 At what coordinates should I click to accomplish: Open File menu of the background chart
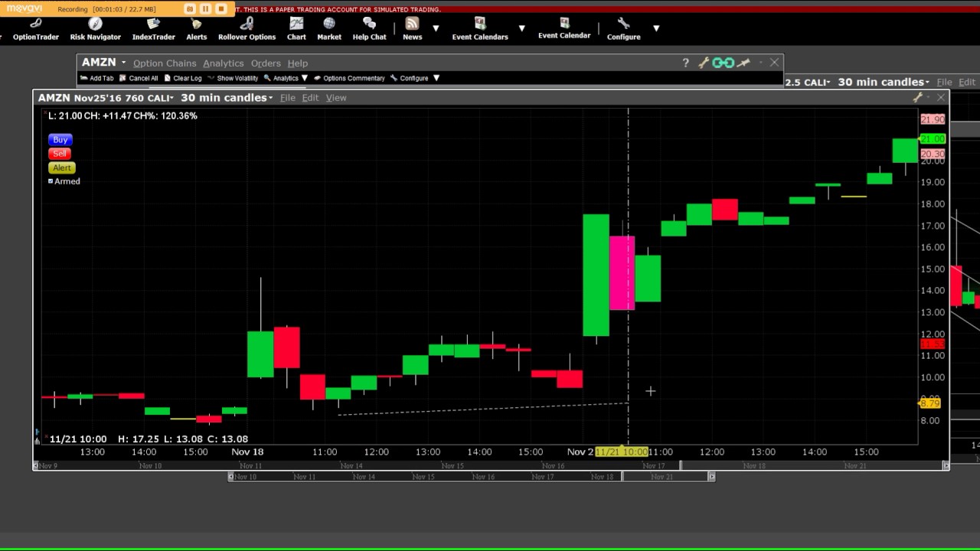944,82
